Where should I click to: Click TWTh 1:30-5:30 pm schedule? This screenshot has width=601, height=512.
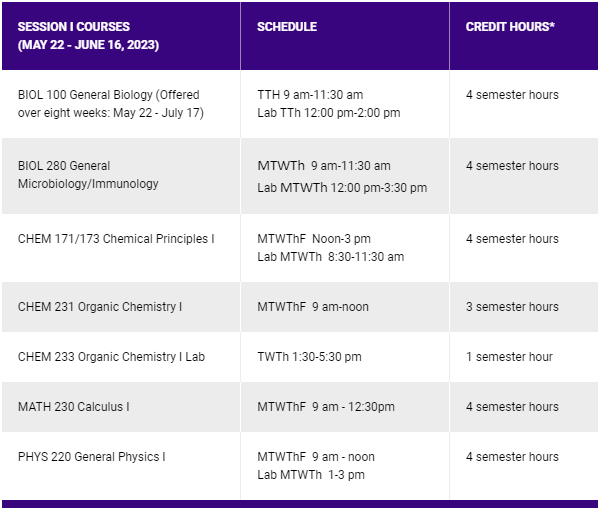(309, 356)
